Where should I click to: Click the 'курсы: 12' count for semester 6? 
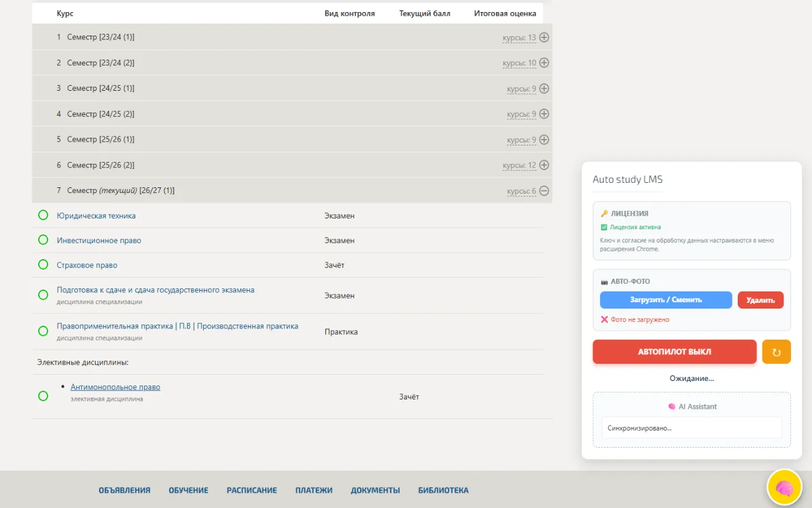pos(520,165)
